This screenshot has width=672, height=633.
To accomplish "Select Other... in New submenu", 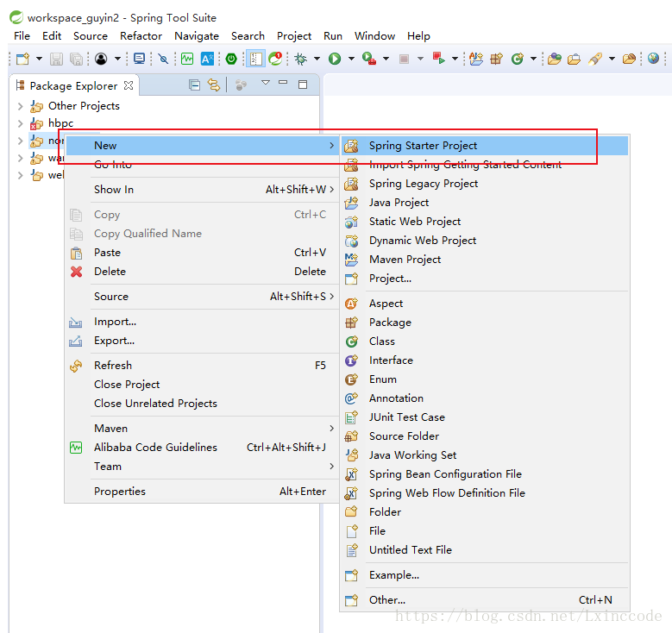I will [485, 600].
